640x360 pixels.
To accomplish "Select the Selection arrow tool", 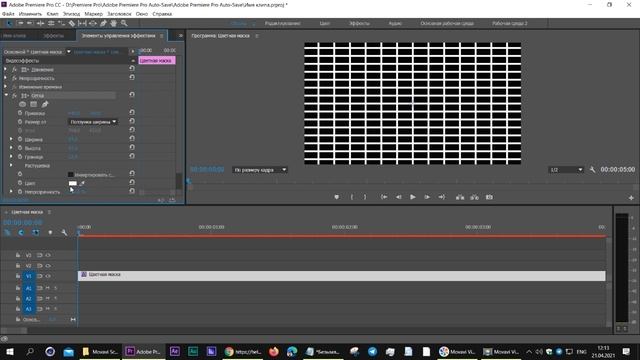I will 9,24.
